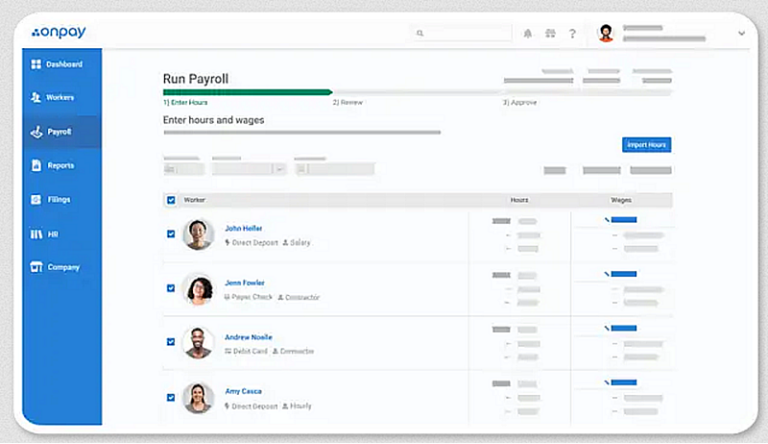The width and height of the screenshot is (768, 444).
Task: Open John Heller's profile link
Action: (x=243, y=228)
